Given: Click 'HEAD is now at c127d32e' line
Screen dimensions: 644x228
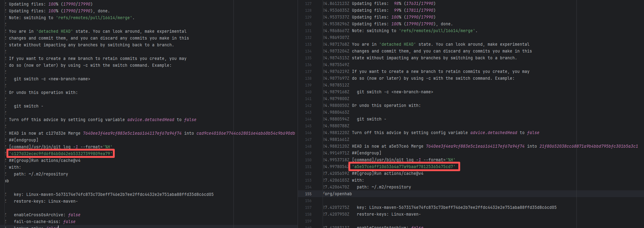Looking at the screenshot, I should point(37,133).
